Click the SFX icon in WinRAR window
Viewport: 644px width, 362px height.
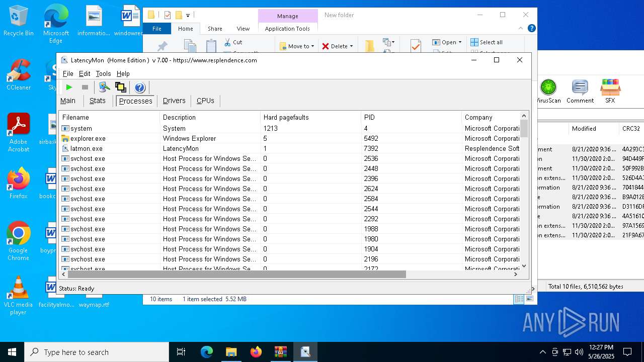610,91
